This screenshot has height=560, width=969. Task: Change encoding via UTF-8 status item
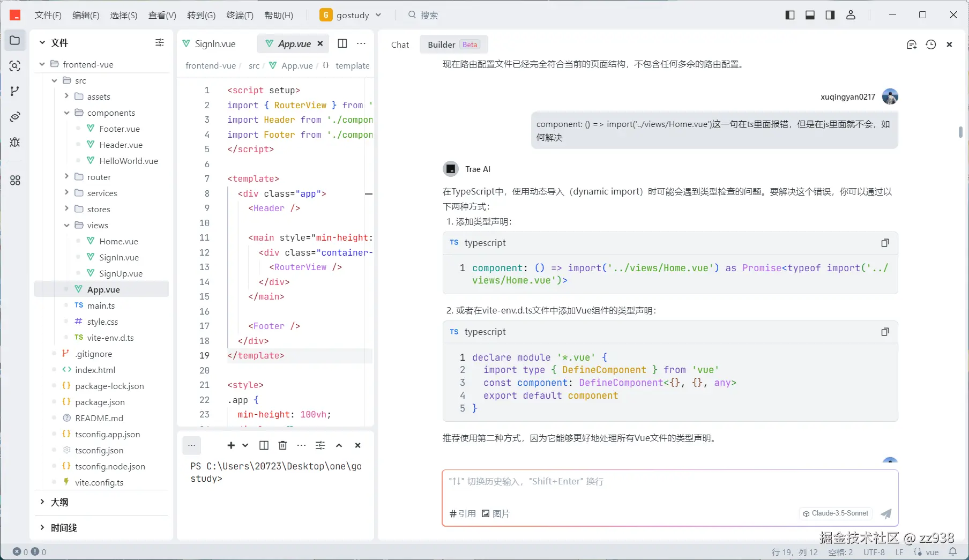(874, 552)
